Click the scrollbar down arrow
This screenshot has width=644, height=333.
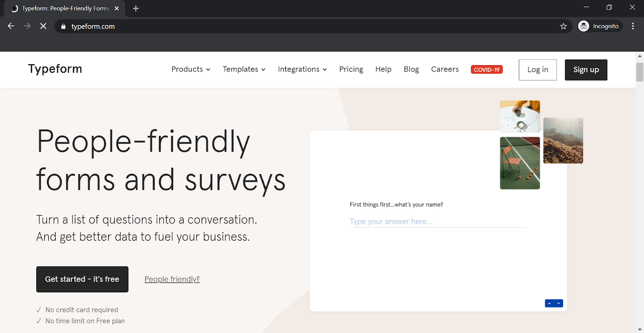[640, 329]
